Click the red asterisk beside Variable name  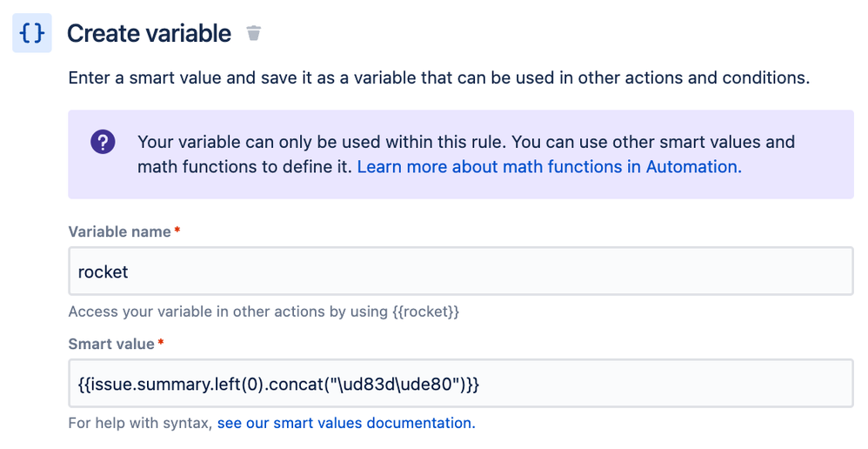[x=177, y=231]
